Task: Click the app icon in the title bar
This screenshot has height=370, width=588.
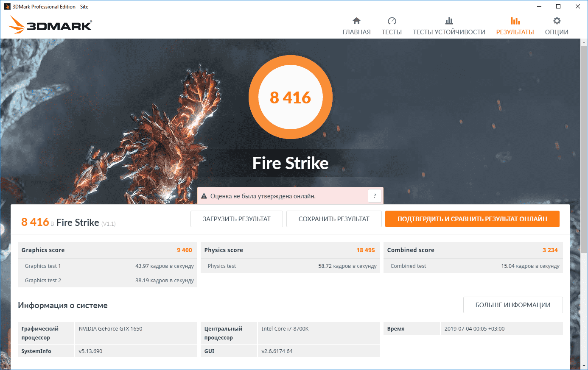Action: coord(7,6)
